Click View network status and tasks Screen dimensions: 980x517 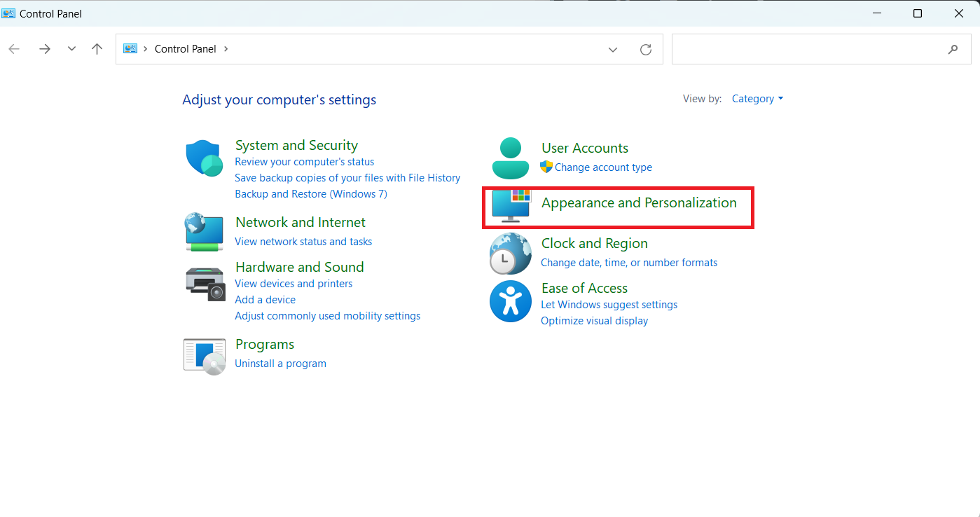pyautogui.click(x=303, y=242)
